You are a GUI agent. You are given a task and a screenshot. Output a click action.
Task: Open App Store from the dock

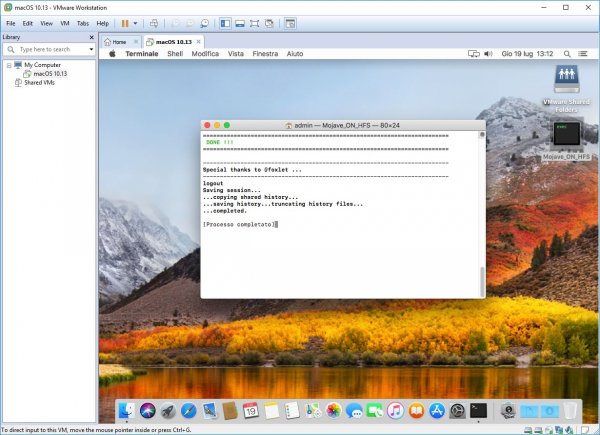tap(437, 411)
